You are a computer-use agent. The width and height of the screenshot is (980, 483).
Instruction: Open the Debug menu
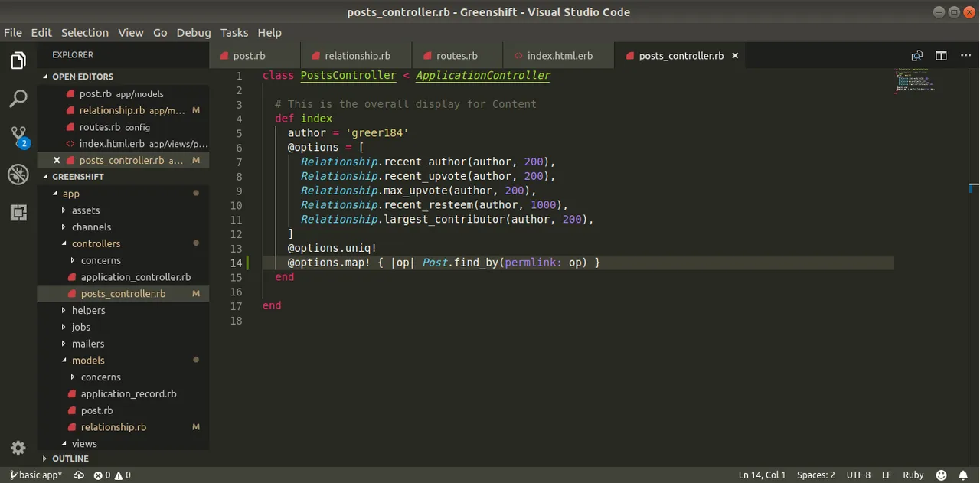tap(194, 32)
